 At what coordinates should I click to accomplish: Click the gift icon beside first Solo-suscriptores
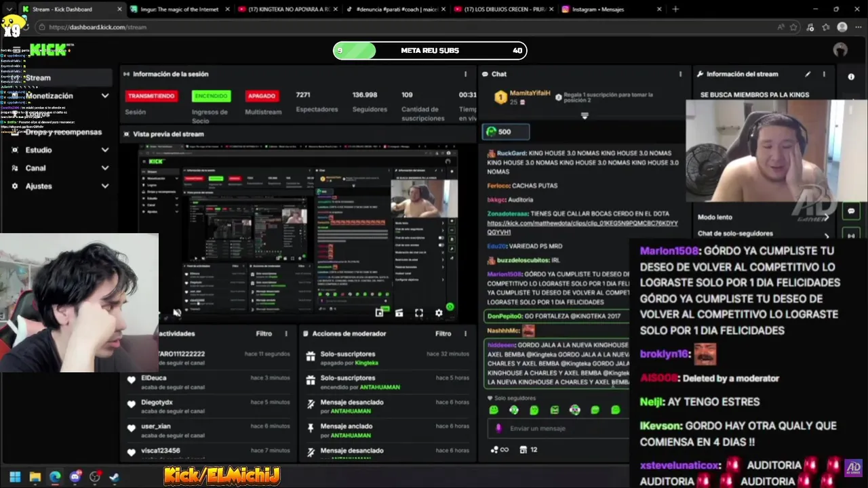[x=311, y=356]
